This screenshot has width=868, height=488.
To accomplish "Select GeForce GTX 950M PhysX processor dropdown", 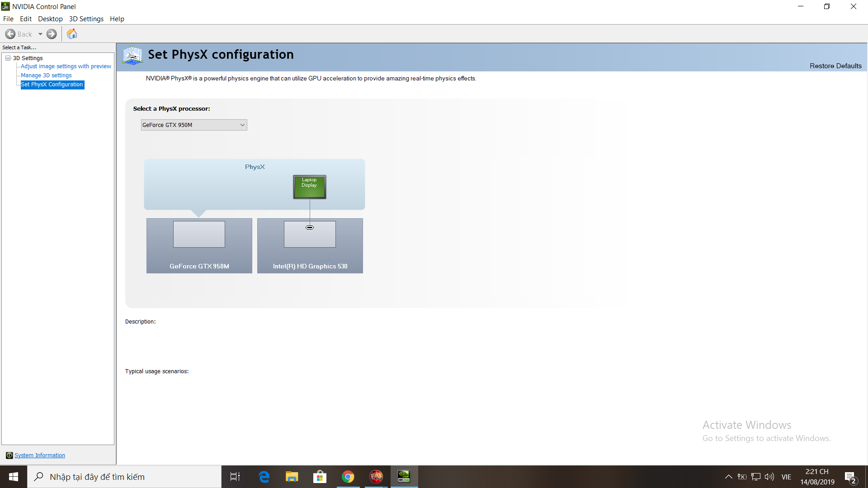I will pos(192,125).
